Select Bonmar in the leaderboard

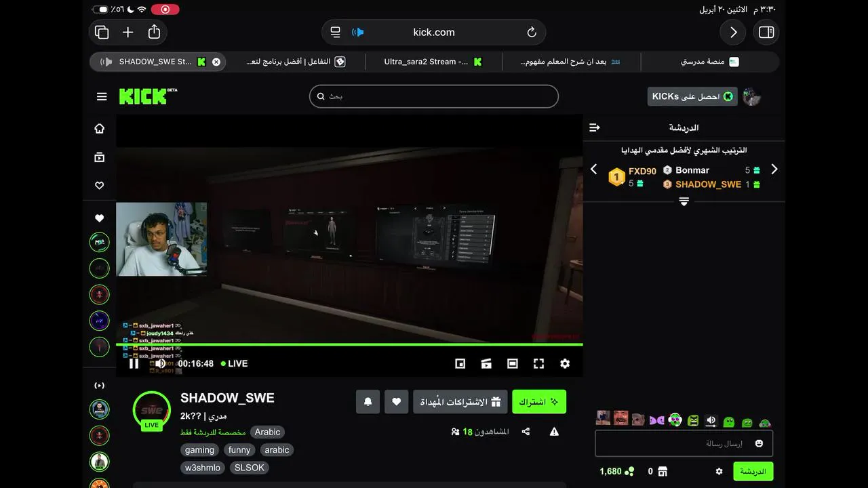(x=692, y=170)
